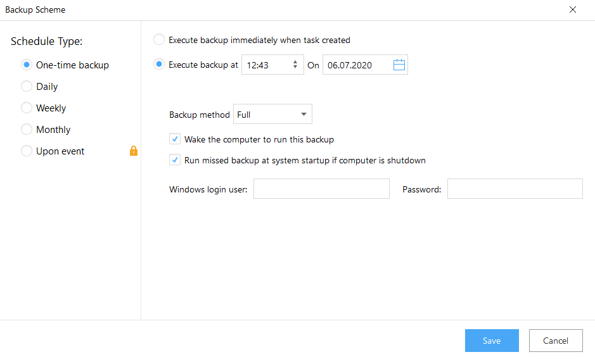Viewport: 595px width, 364px height.
Task: Close the Backup Scheme dialog
Action: [573, 9]
